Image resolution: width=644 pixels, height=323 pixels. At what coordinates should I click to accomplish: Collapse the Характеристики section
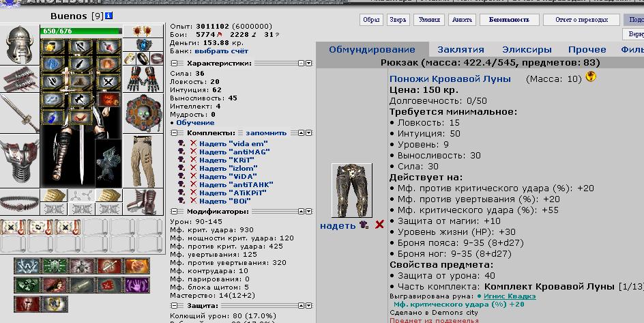click(x=175, y=64)
